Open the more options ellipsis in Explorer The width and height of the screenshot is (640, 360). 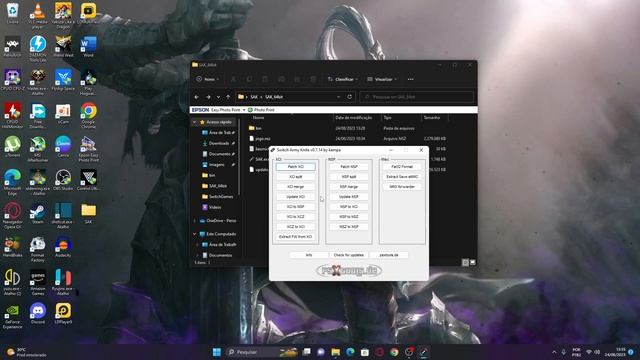point(411,79)
